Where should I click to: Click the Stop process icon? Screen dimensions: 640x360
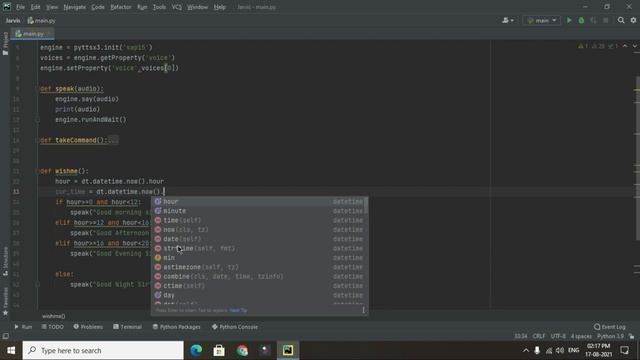click(x=606, y=20)
